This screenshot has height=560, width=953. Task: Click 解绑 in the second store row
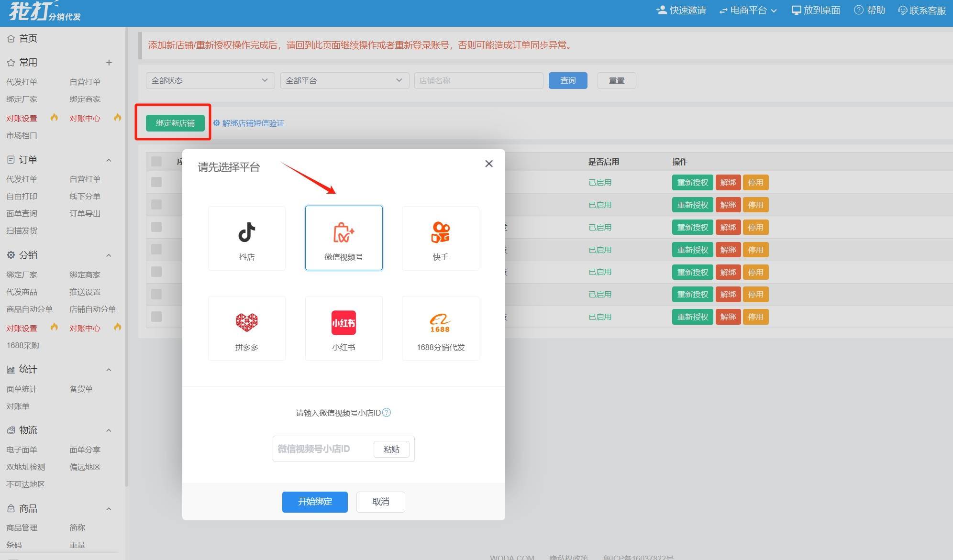[728, 205]
